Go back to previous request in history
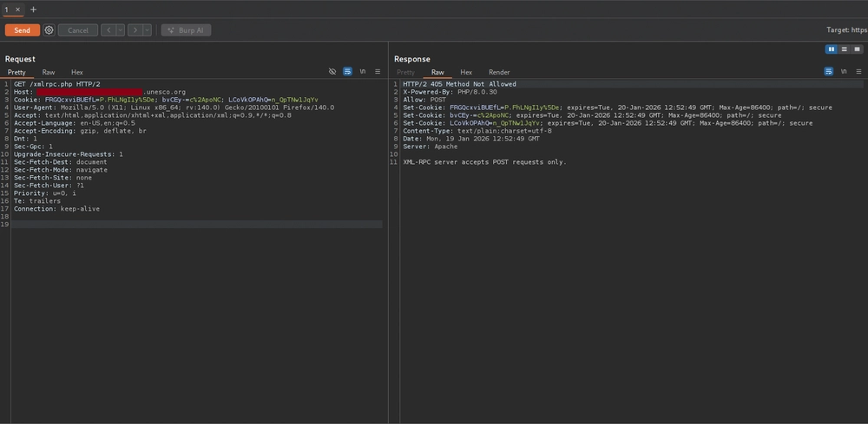 pyautogui.click(x=109, y=30)
